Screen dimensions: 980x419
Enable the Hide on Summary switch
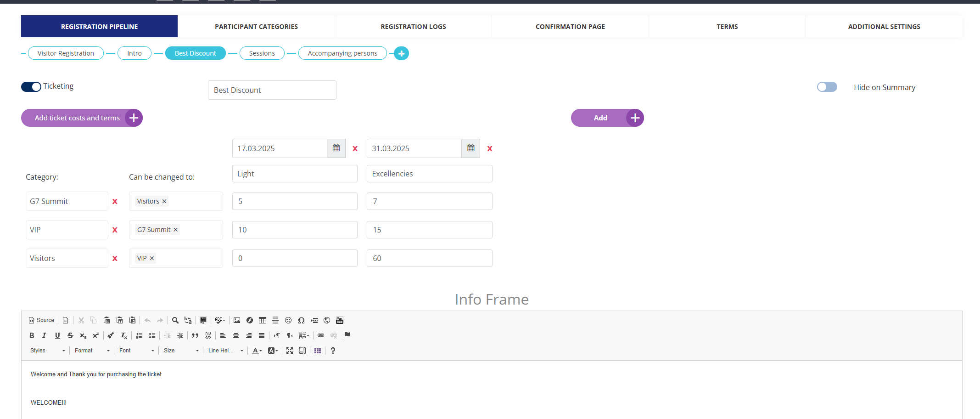tap(827, 87)
